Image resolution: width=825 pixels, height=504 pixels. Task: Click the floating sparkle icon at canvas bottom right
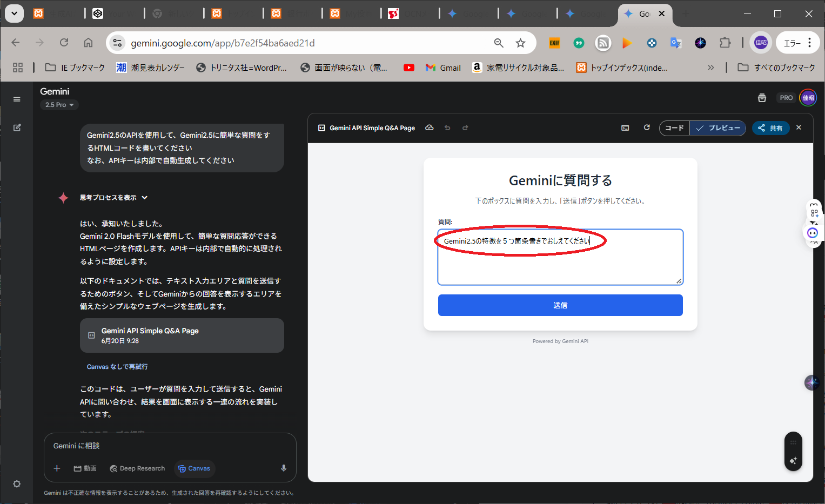point(793,461)
